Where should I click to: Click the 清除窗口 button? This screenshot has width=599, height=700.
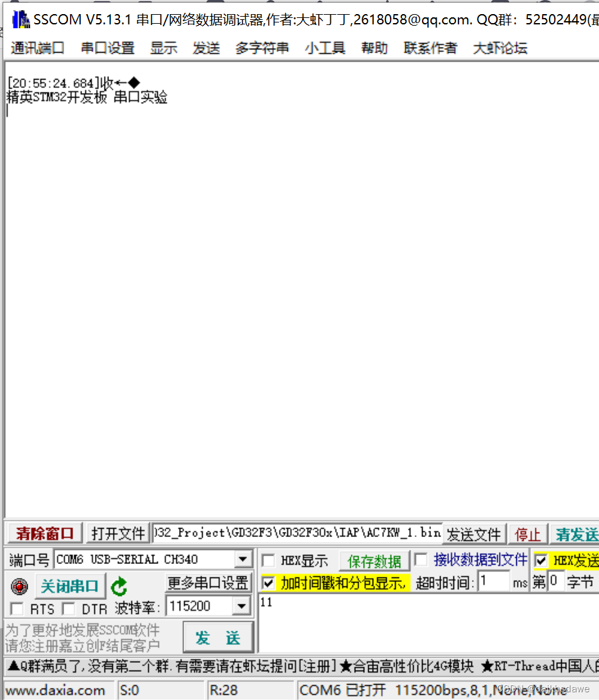pyautogui.click(x=44, y=533)
